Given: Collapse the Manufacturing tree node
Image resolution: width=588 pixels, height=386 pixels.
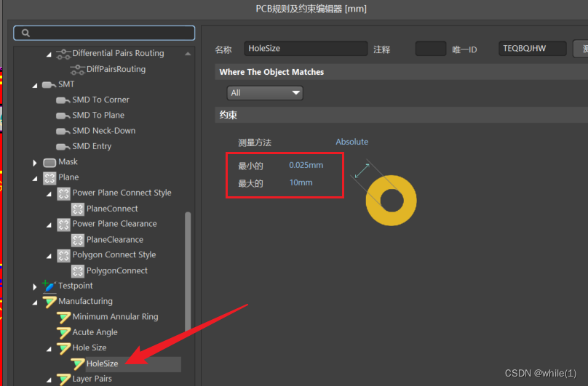Looking at the screenshot, I should [x=34, y=302].
